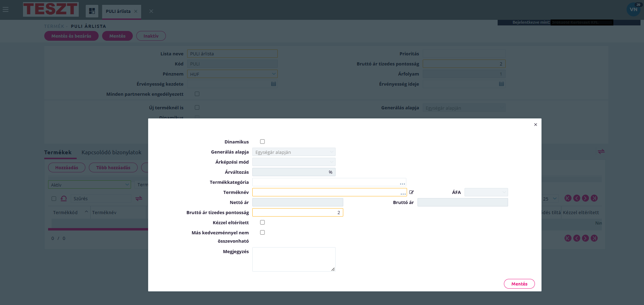
Task: Open the Generálás alapja dropdown in dialog
Action: point(294,152)
